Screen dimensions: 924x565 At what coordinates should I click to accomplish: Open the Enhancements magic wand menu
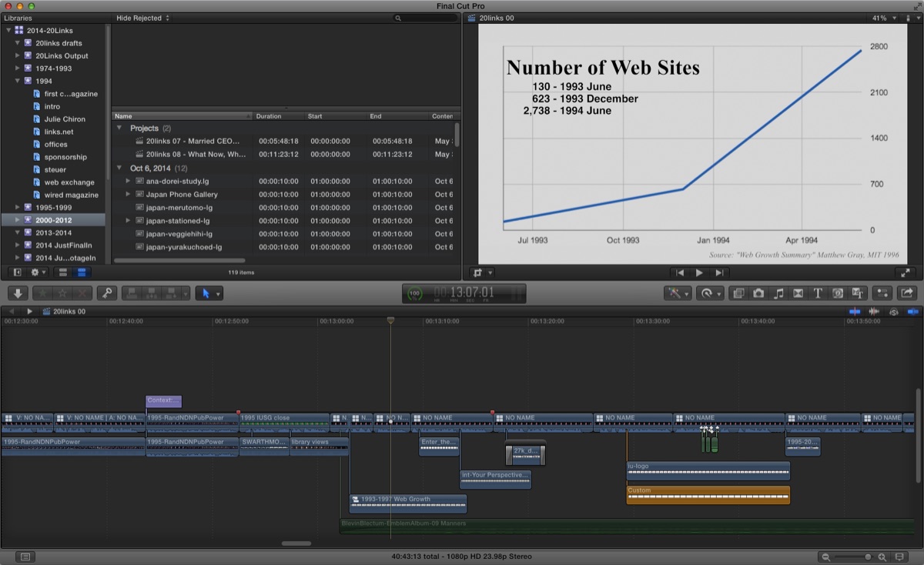(678, 293)
